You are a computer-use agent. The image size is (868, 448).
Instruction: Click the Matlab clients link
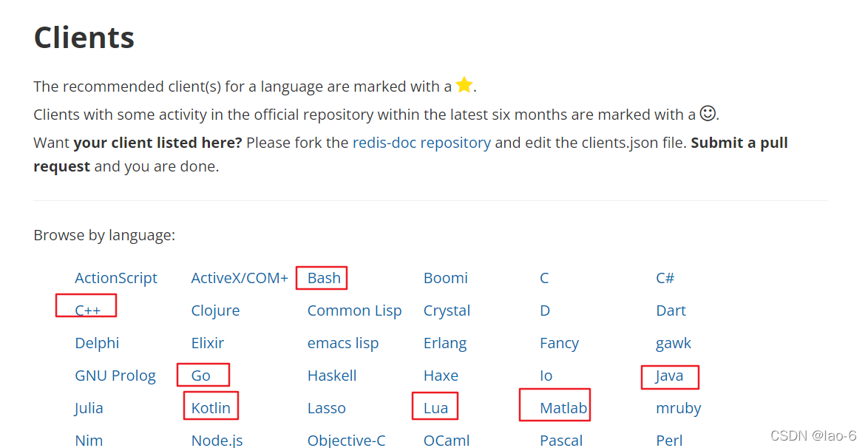[563, 408]
